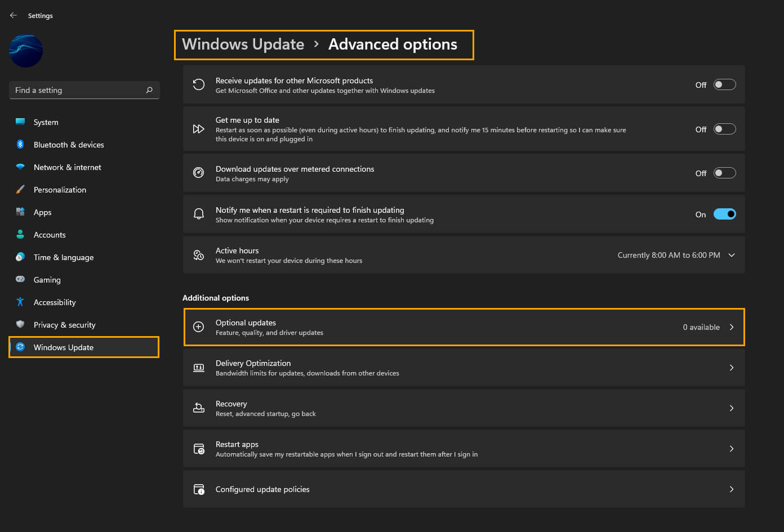This screenshot has height=532, width=784.
Task: Enable updates for other Microsoft products toggle
Action: (x=724, y=84)
